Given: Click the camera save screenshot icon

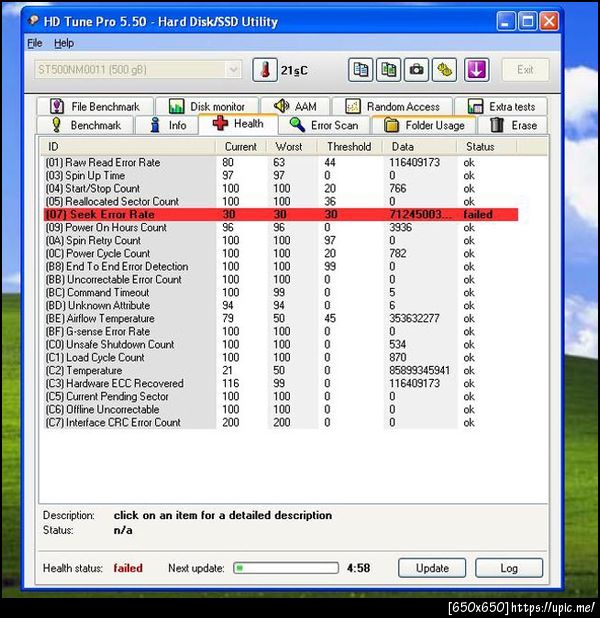Looking at the screenshot, I should [416, 70].
